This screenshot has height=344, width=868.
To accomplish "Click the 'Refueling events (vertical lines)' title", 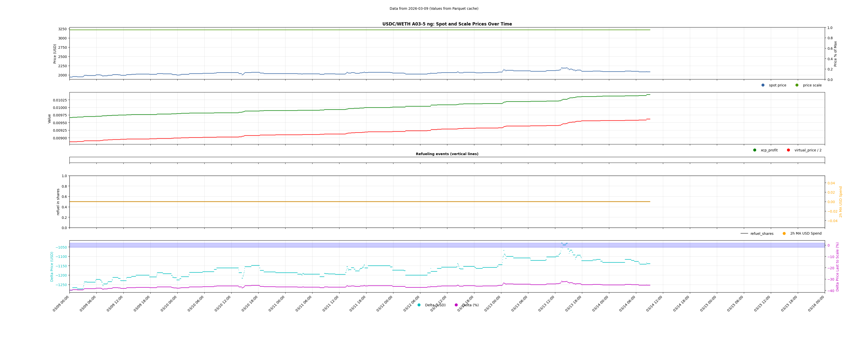I will pos(447,154).
